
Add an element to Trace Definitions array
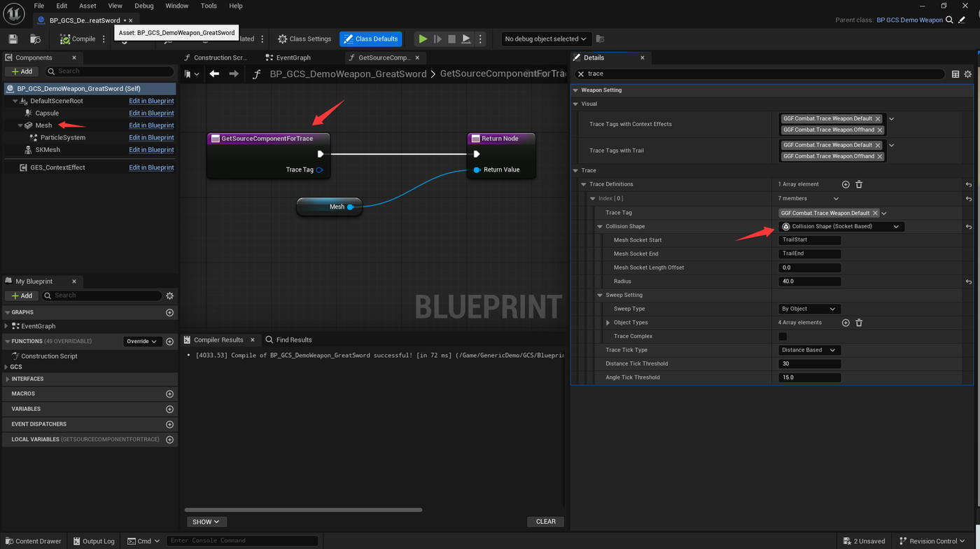tap(846, 184)
